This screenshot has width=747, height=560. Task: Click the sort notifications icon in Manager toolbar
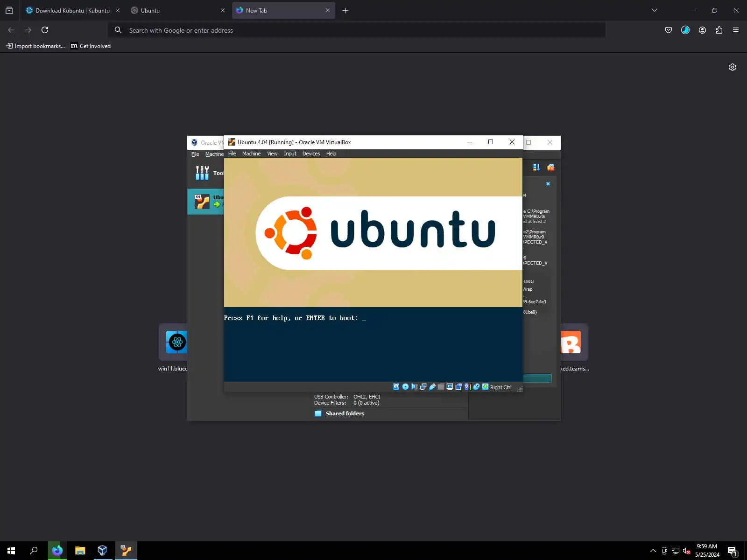click(x=536, y=167)
